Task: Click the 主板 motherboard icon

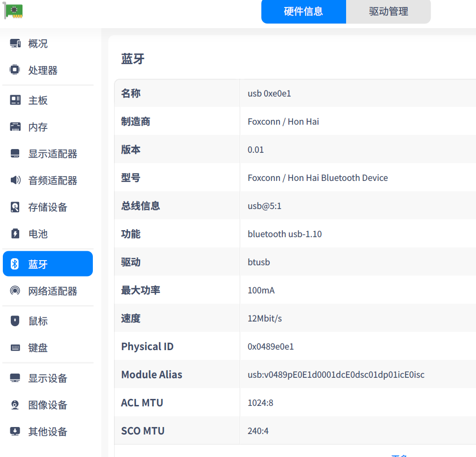Action: [15, 100]
